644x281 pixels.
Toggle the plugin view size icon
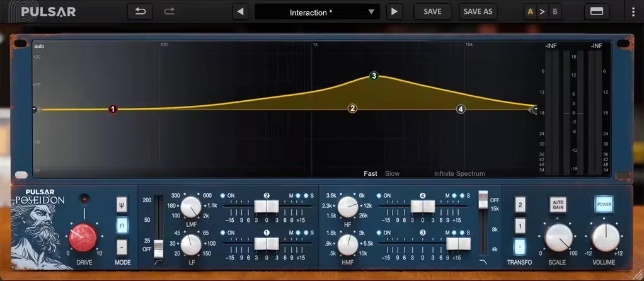[596, 11]
